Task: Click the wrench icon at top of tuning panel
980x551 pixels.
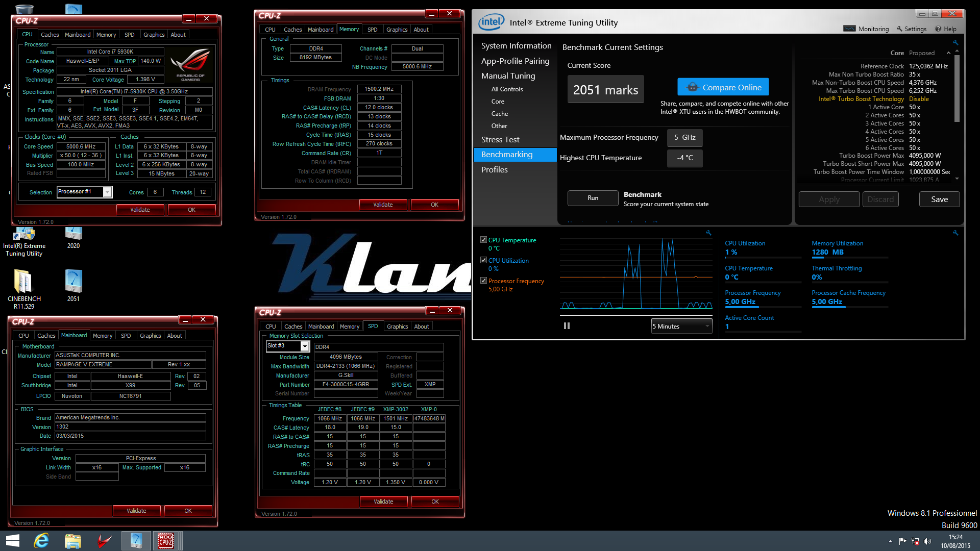Action: coord(955,42)
